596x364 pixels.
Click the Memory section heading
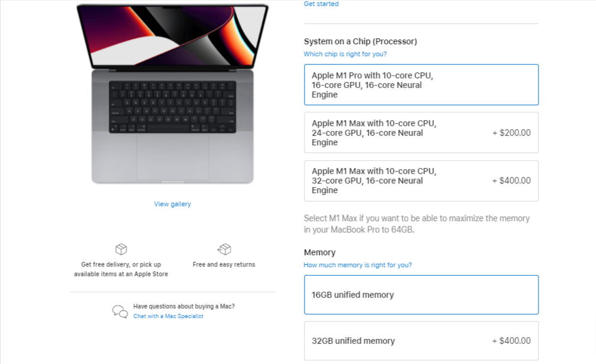click(x=320, y=252)
